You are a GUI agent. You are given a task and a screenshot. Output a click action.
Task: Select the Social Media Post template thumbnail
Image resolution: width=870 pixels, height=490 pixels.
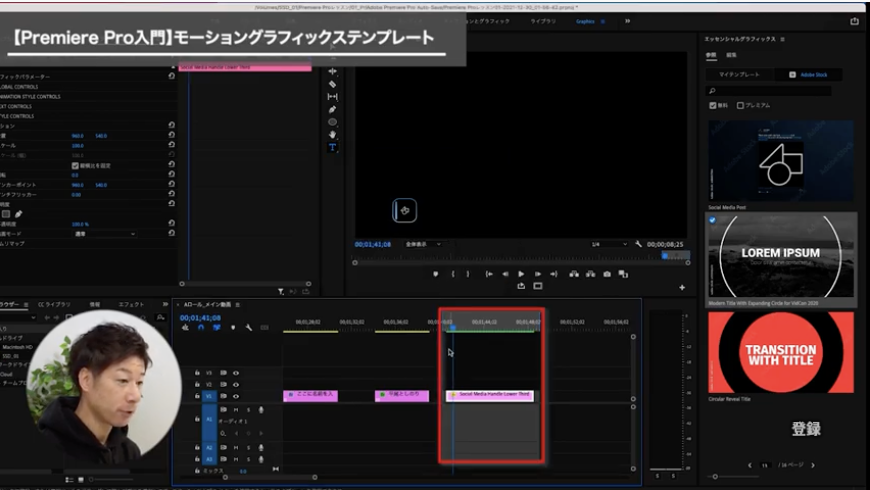[781, 160]
